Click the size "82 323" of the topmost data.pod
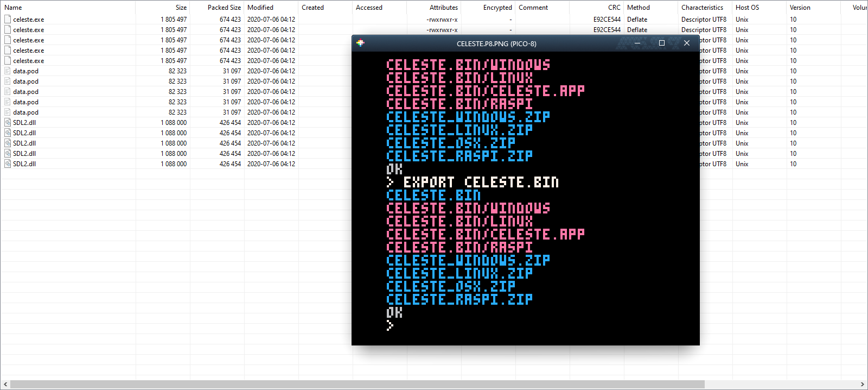Image resolution: width=868 pixels, height=390 pixels. click(177, 71)
